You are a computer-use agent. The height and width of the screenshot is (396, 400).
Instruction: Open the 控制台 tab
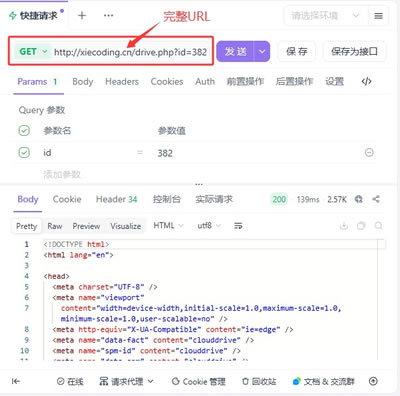pyautogui.click(x=167, y=199)
